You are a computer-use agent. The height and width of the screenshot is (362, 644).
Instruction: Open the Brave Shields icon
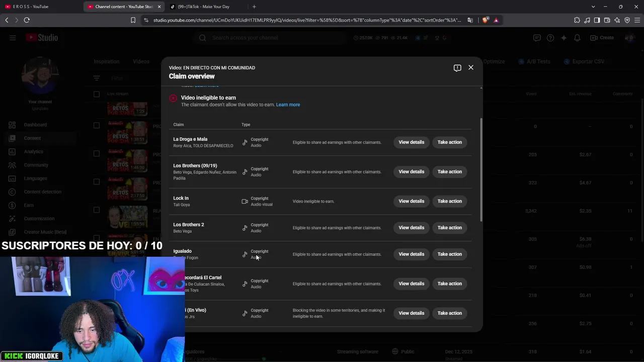(485, 20)
